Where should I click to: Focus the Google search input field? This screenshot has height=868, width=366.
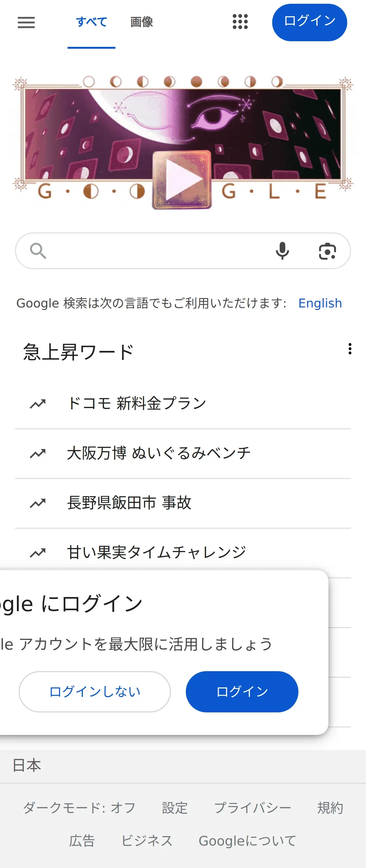159,251
